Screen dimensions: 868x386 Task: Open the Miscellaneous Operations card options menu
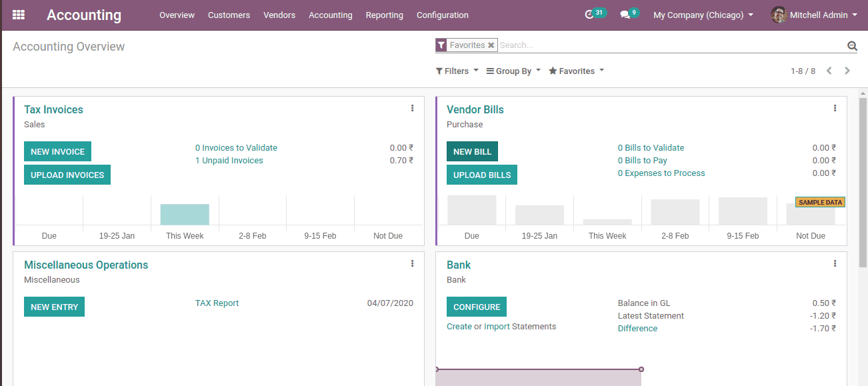[x=412, y=263]
